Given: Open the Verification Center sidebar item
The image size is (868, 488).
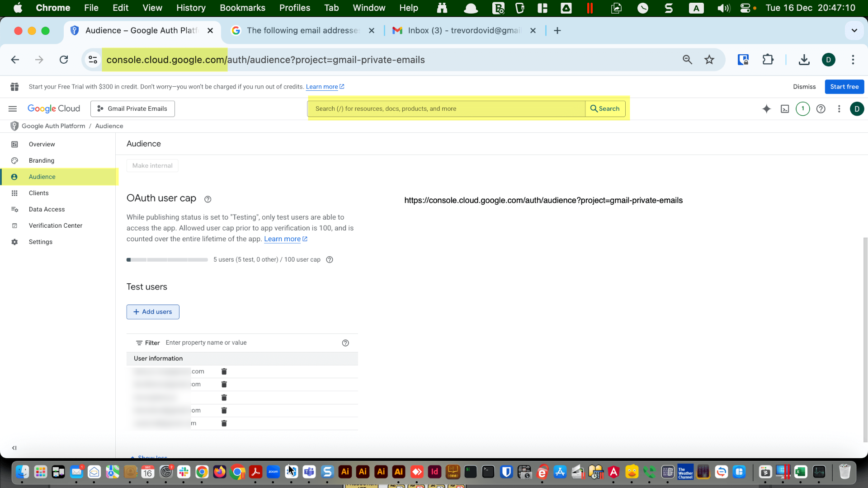Looking at the screenshot, I should [x=56, y=225].
